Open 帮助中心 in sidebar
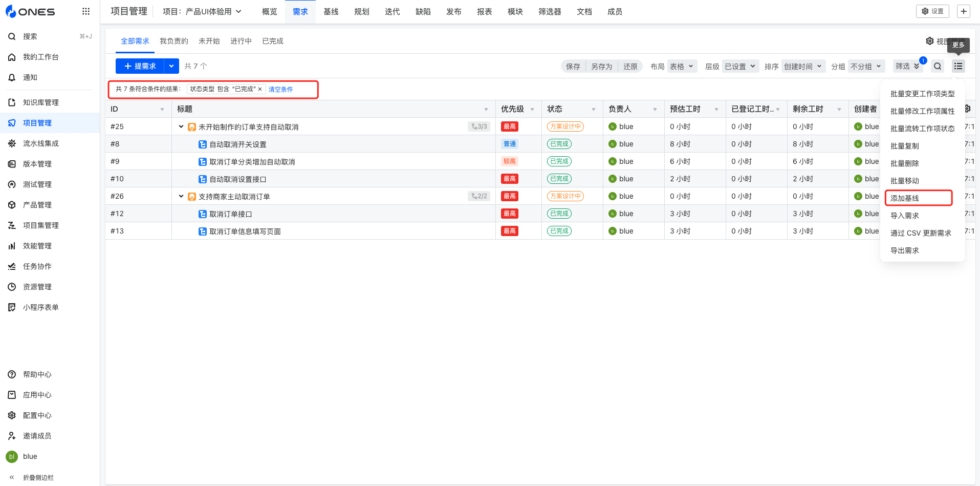980x486 pixels. tap(37, 374)
